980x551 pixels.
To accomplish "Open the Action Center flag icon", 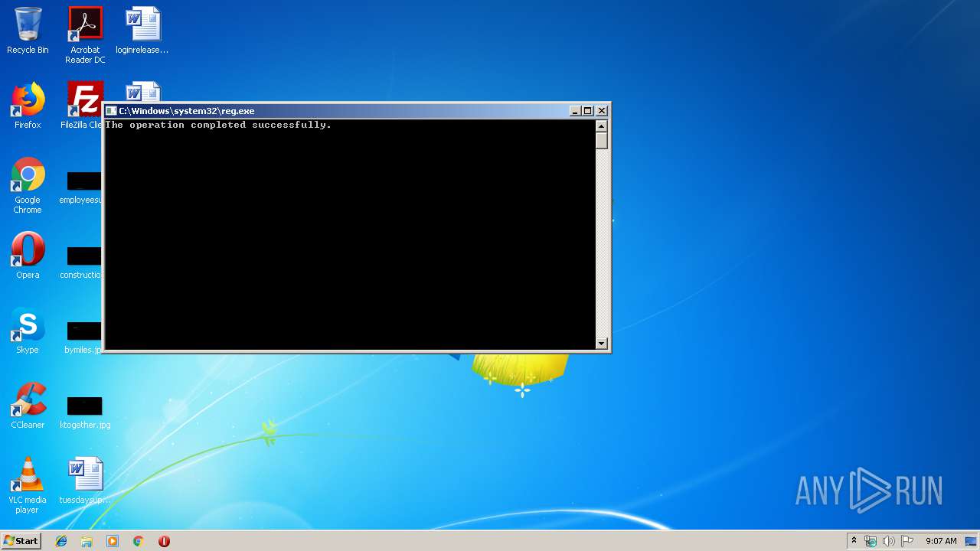I will click(x=907, y=541).
